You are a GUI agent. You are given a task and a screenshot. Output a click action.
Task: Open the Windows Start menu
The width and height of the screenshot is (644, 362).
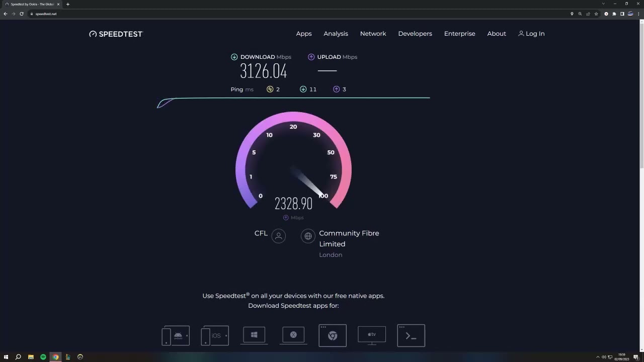click(6, 357)
